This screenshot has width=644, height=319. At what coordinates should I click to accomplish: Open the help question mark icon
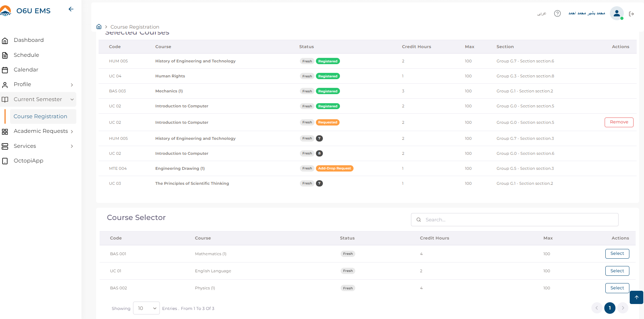pos(557,14)
